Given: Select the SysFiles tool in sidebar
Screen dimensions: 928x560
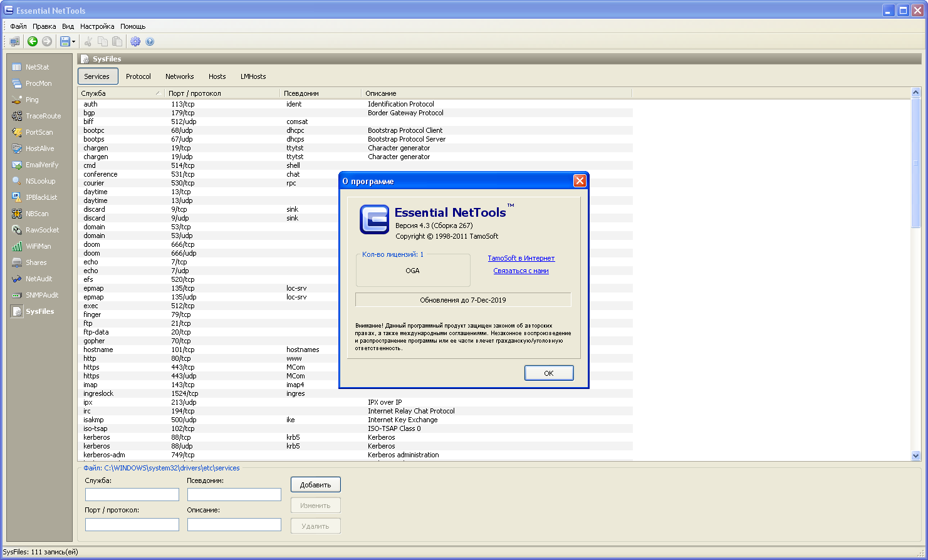Looking at the screenshot, I should pos(39,311).
